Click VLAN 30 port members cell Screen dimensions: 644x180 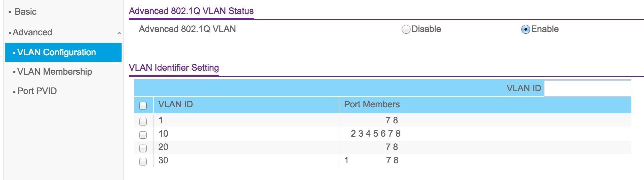point(485,160)
